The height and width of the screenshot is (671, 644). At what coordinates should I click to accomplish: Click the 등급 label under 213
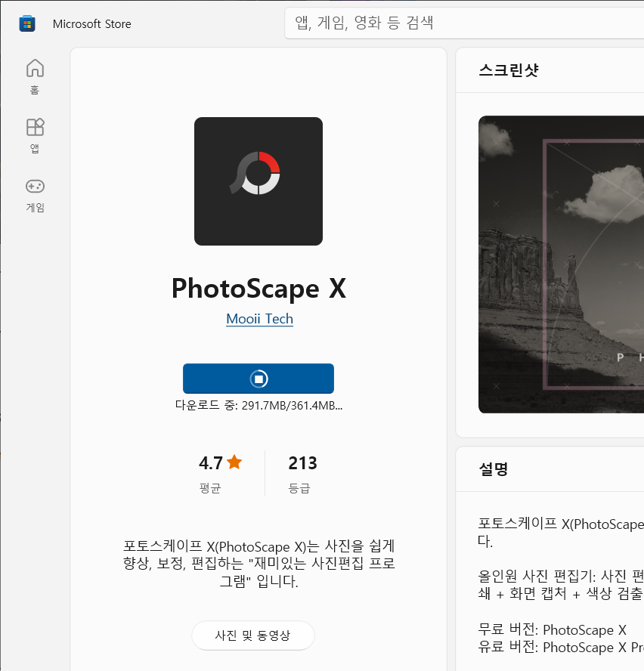pyautogui.click(x=299, y=488)
